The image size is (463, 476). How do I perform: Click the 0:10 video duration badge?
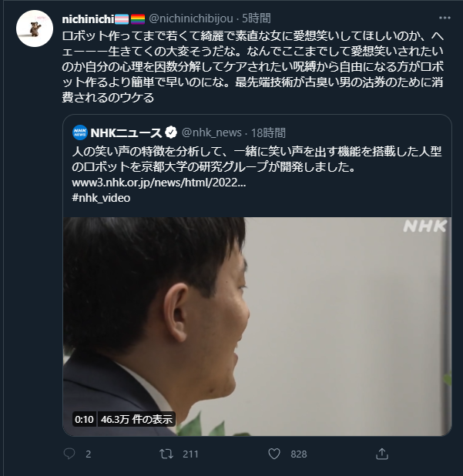[84, 419]
